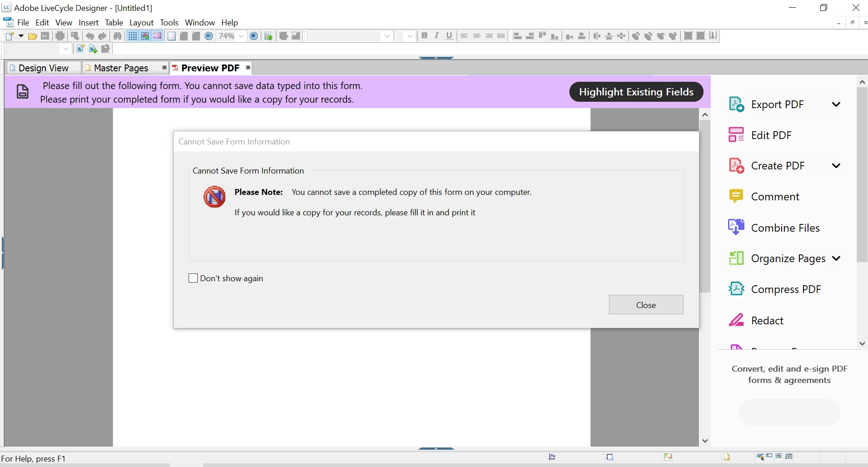Click the Save disk toolbar icon
The height and width of the screenshot is (467, 868).
click(x=45, y=36)
